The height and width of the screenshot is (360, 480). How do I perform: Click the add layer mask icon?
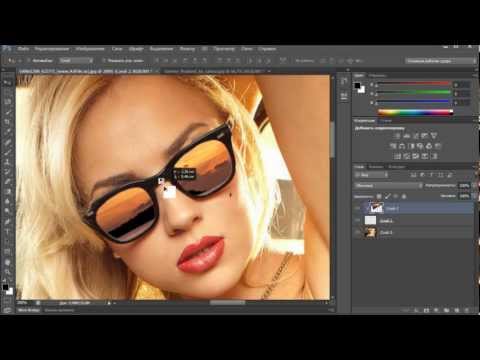point(426,310)
